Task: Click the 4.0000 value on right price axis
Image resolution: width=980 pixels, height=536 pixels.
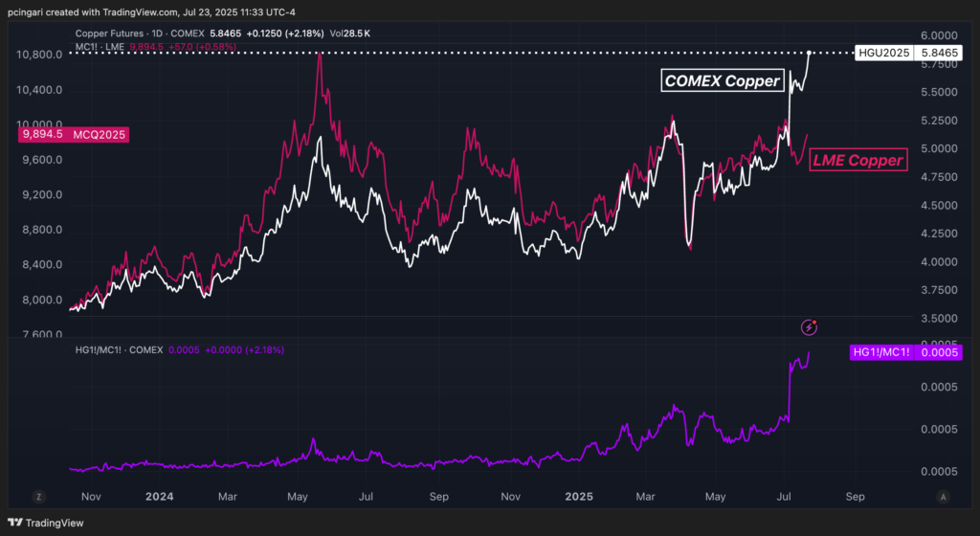Action: click(940, 262)
